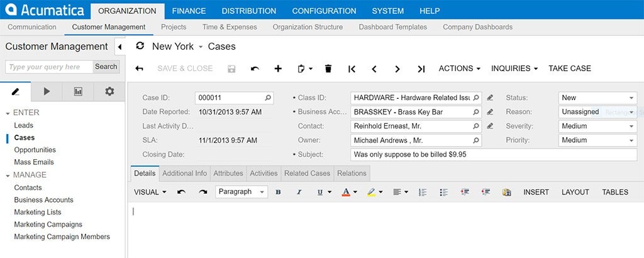Edit Business Account with pencil icon

(489, 112)
